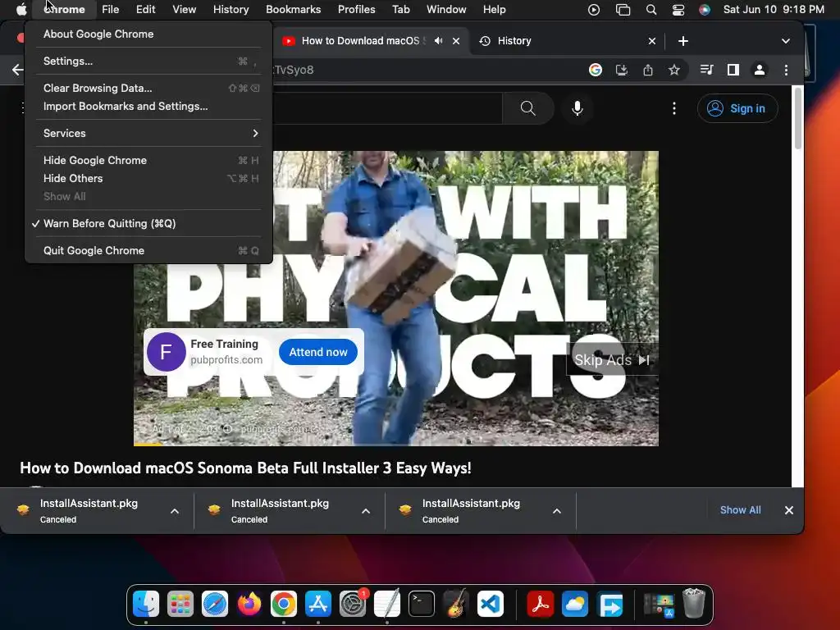Screen dimensions: 840x630
Task: Open the Trash in the dock
Action: [694, 604]
